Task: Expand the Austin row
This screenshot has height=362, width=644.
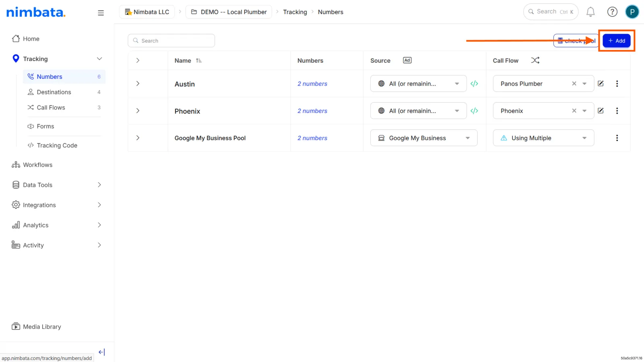Action: click(x=138, y=84)
